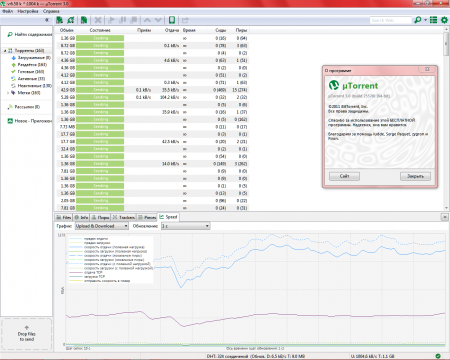This screenshot has width=450, height=360.
Task: Open the search provider dropdown arrow
Action: click(425, 20)
